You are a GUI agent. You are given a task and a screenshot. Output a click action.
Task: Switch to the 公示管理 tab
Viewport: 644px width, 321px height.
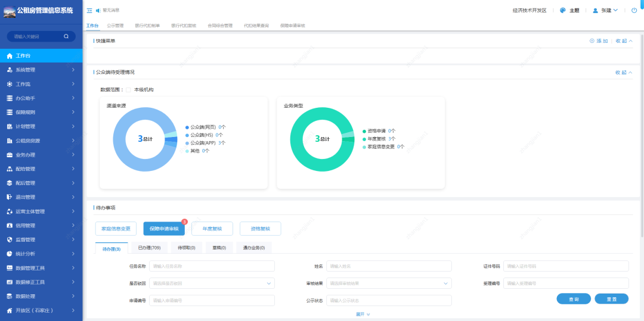click(x=115, y=26)
